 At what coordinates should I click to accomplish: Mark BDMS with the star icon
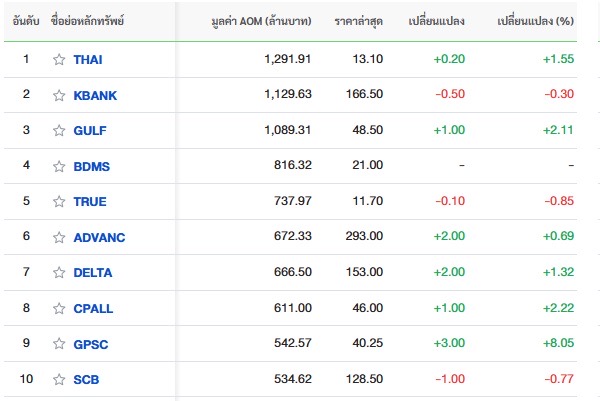click(59, 166)
